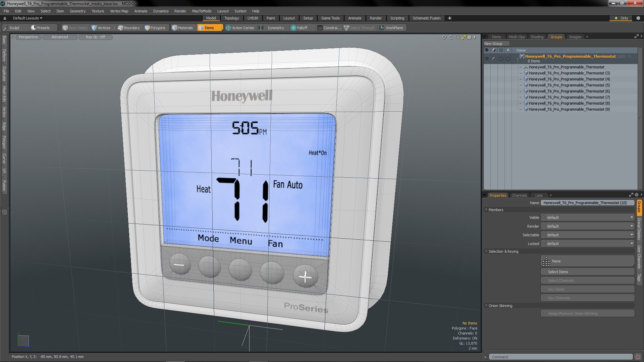The image size is (644, 362).
Task: Toggle the Auto Select option
Action: coord(75,28)
